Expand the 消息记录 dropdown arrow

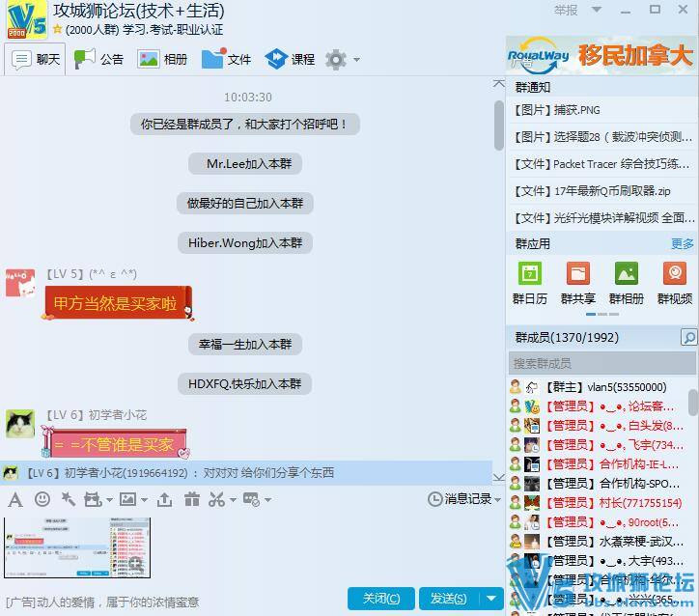click(x=497, y=500)
